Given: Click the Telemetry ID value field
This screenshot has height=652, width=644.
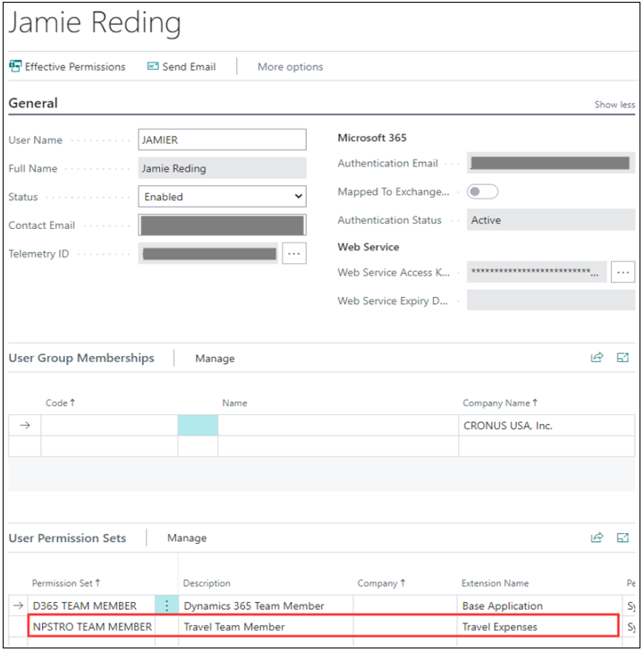Looking at the screenshot, I should (208, 253).
